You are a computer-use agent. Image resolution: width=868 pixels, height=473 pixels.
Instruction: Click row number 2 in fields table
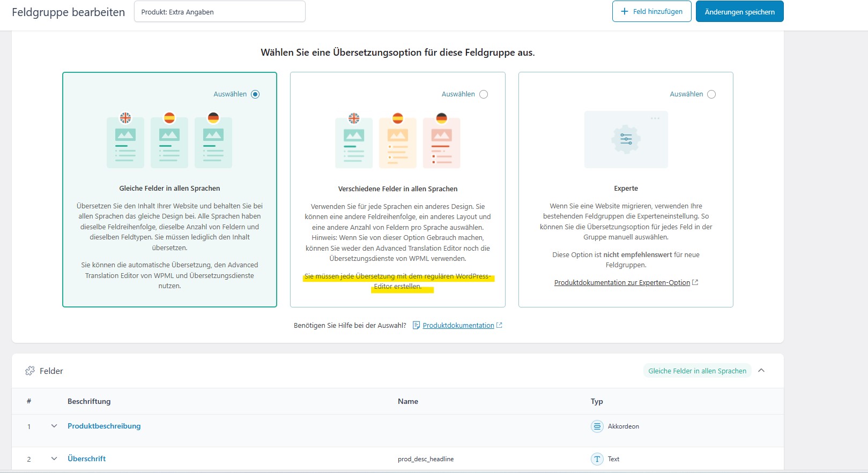pos(29,460)
